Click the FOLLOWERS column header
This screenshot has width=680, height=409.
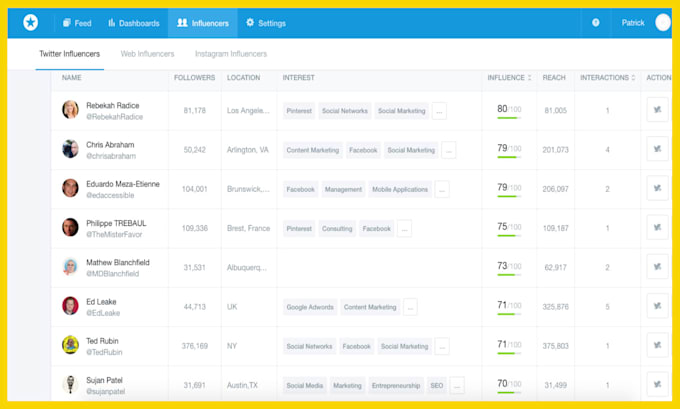click(x=194, y=78)
